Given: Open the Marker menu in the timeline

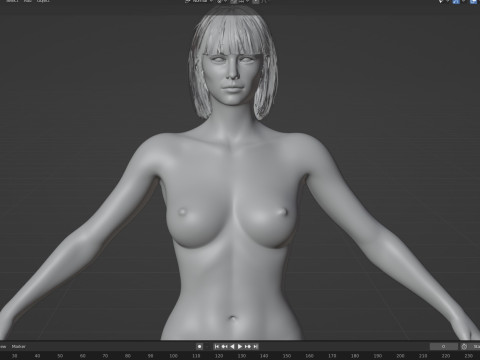Looking at the screenshot, I should point(18,347).
